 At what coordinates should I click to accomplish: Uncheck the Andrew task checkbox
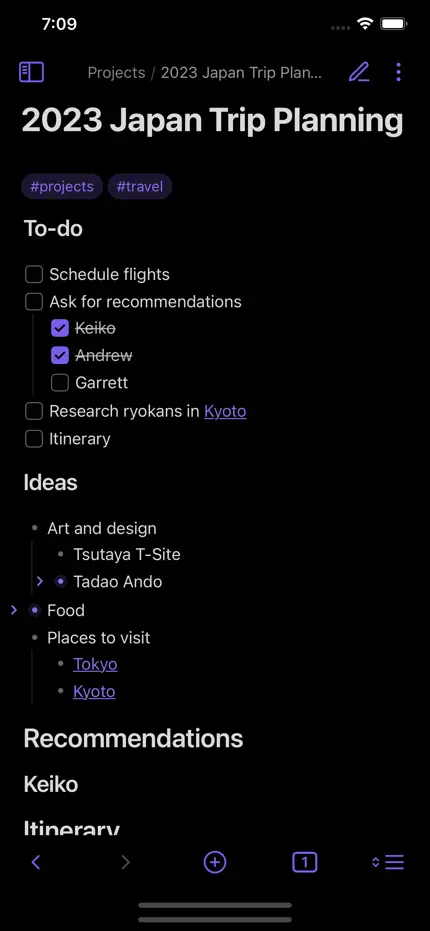click(x=60, y=355)
